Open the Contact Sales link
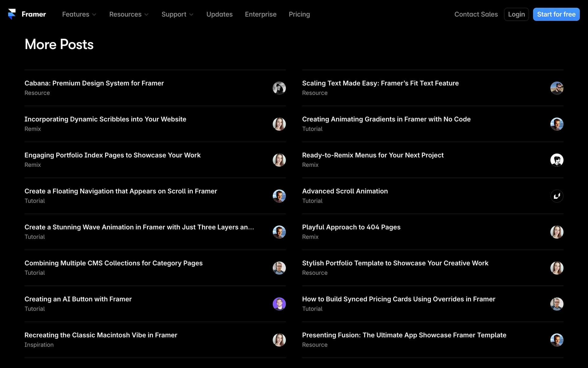Screen dimensions: 588x368 pyautogui.click(x=476, y=14)
